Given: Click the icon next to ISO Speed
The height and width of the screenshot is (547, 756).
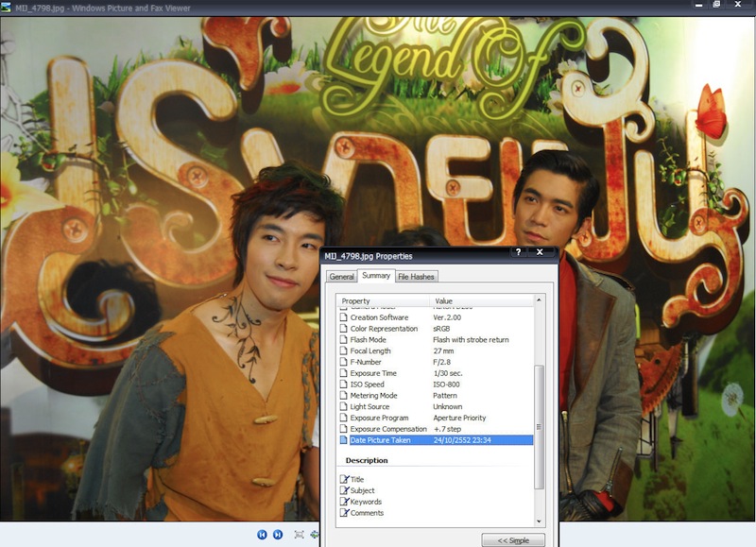Looking at the screenshot, I should coord(343,385).
